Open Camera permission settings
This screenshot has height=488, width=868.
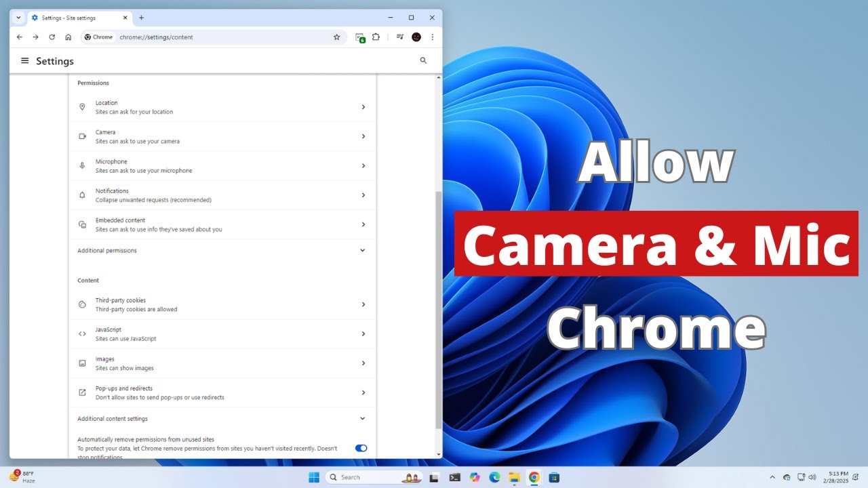[222, 136]
